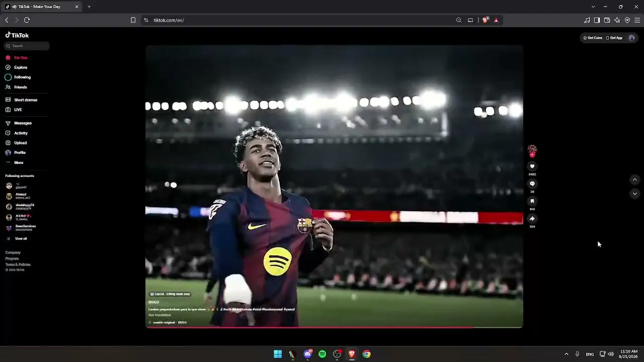Image resolution: width=644 pixels, height=362 pixels.
Task: Click the CapCut editing made easy tag
Action: pos(170,294)
